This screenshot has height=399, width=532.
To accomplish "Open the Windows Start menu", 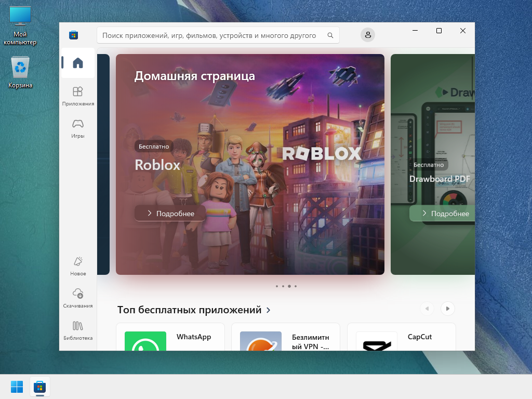I will tap(17, 387).
